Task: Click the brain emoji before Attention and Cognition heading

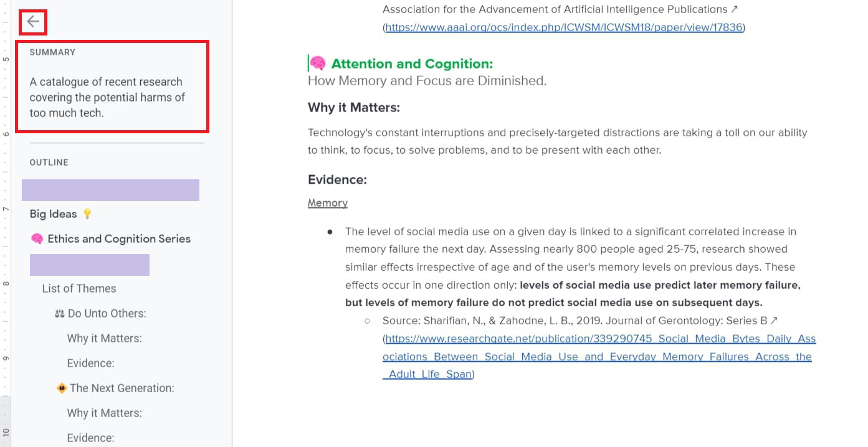Action: click(318, 64)
